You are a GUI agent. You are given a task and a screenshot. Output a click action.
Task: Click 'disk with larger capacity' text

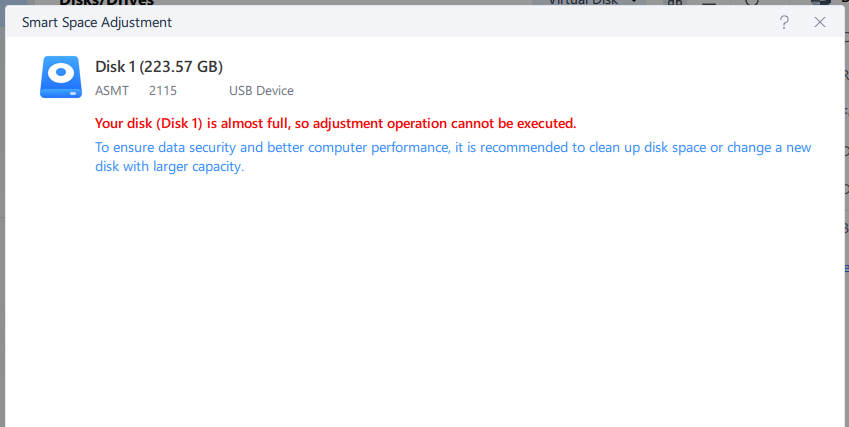coord(170,167)
